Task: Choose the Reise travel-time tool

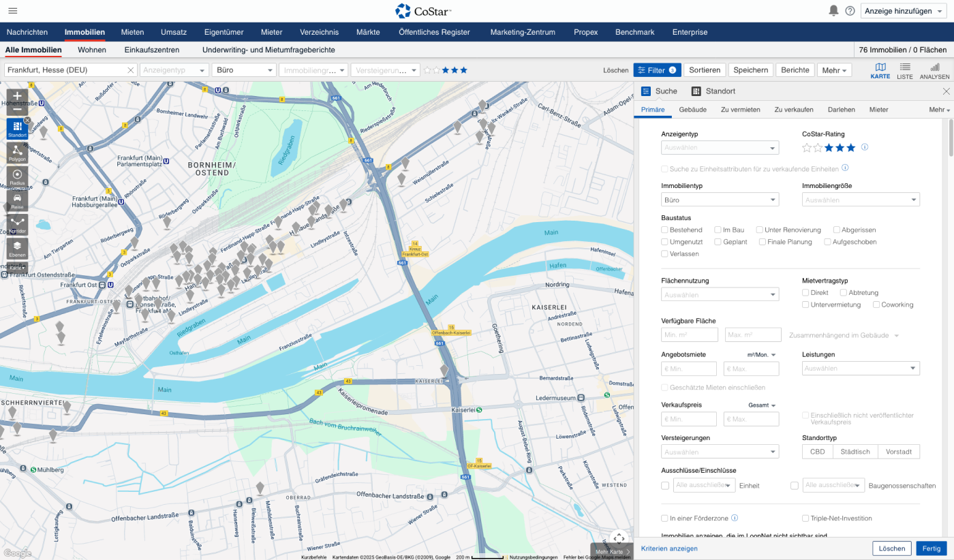Action: pos(18,200)
